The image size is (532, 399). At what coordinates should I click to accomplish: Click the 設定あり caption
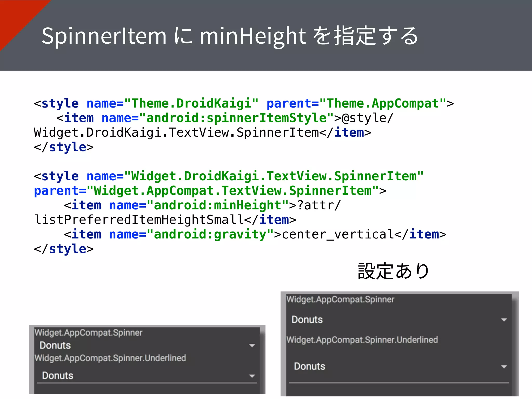tap(393, 271)
